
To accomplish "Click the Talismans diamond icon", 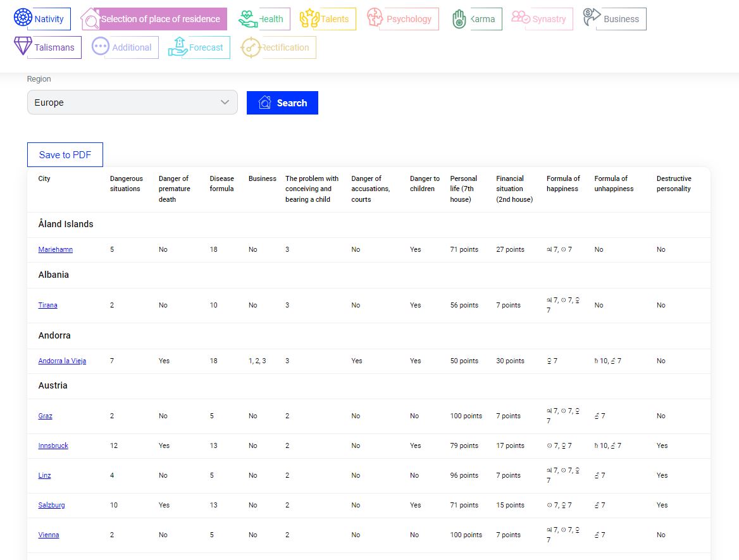I will click(x=23, y=46).
